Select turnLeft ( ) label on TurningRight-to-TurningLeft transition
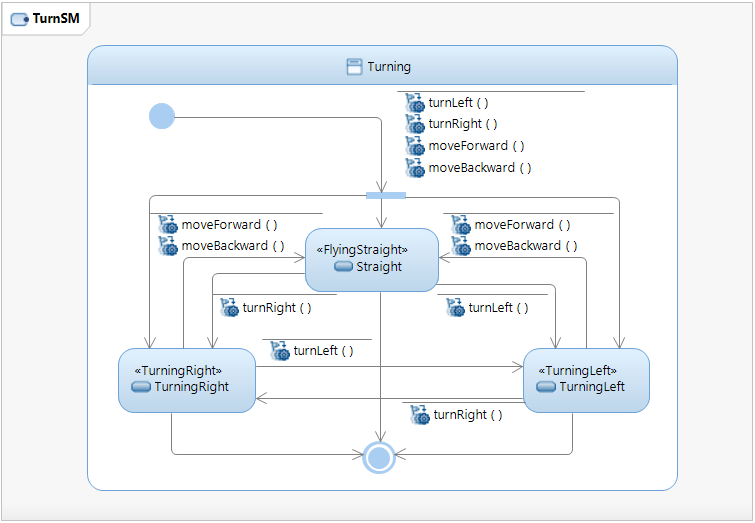This screenshot has height=523, width=755. (324, 351)
